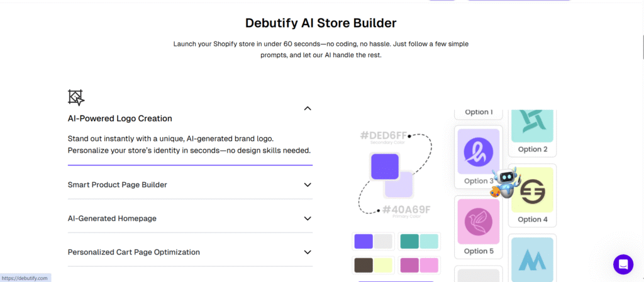The width and height of the screenshot is (644, 282).
Task: Click the Smart Product Page Builder heading
Action: (x=118, y=185)
